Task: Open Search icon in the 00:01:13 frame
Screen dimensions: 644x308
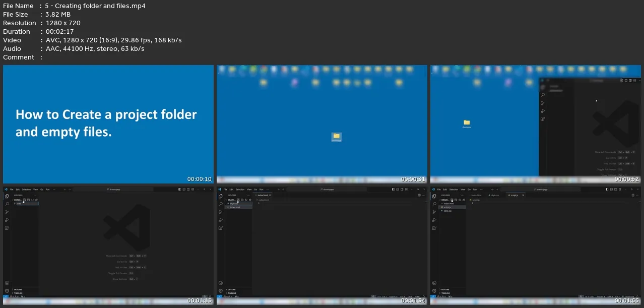Action: click(7, 204)
